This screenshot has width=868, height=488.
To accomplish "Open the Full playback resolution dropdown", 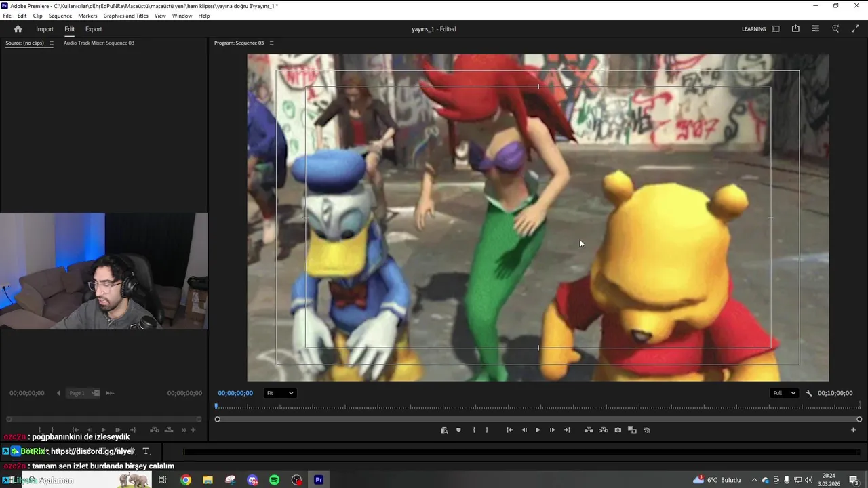I will (784, 393).
